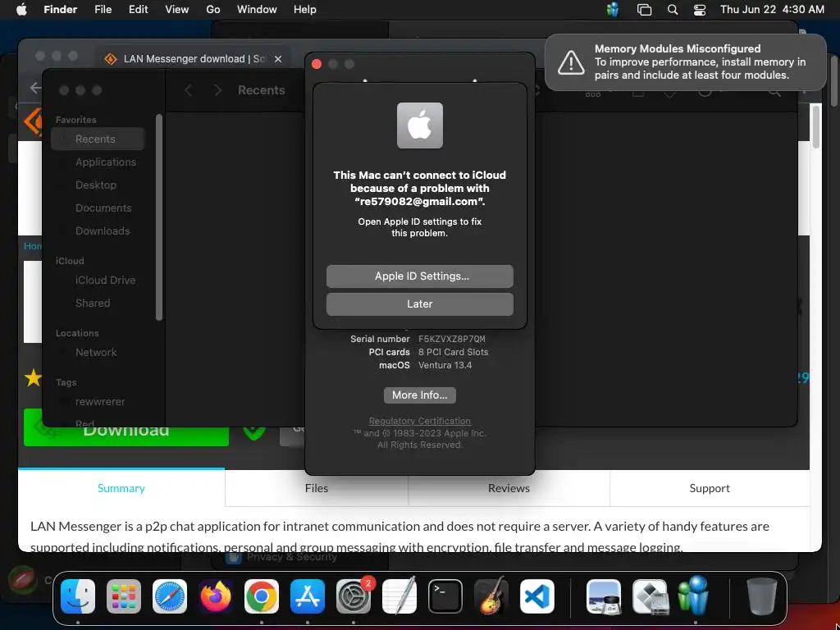Open the Apple menu
This screenshot has width=840, height=630.
coord(21,10)
